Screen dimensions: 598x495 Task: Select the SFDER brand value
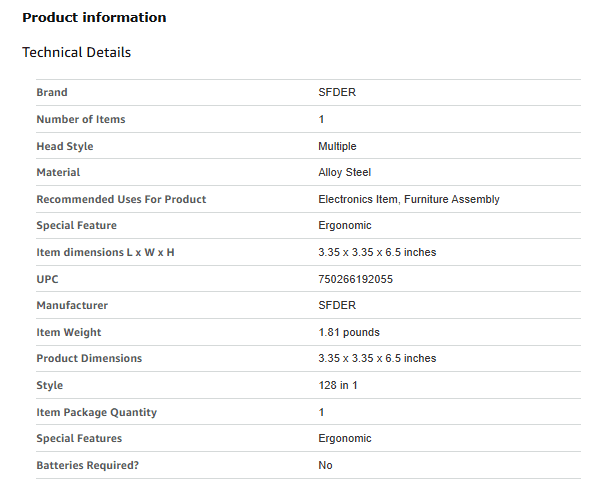[337, 92]
